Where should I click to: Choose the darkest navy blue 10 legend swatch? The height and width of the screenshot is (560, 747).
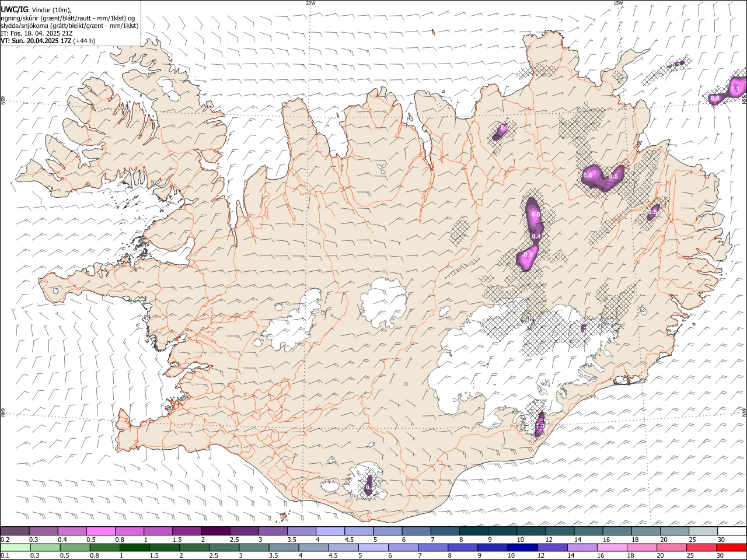[522, 547]
